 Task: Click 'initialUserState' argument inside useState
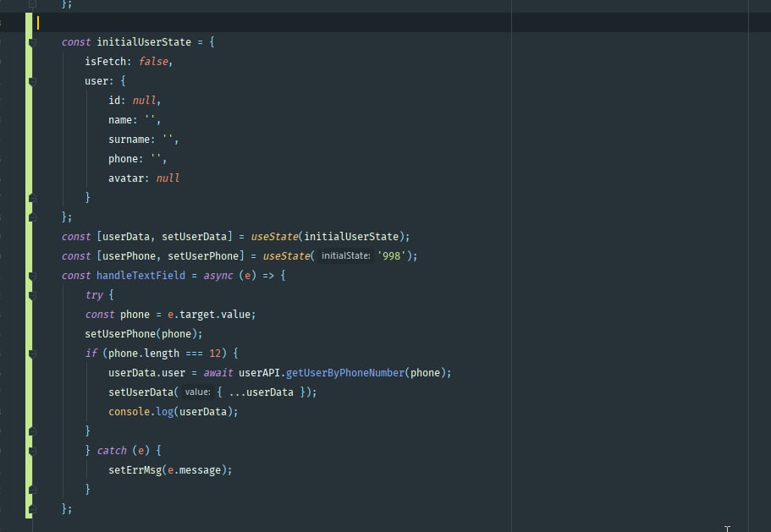tap(351, 237)
